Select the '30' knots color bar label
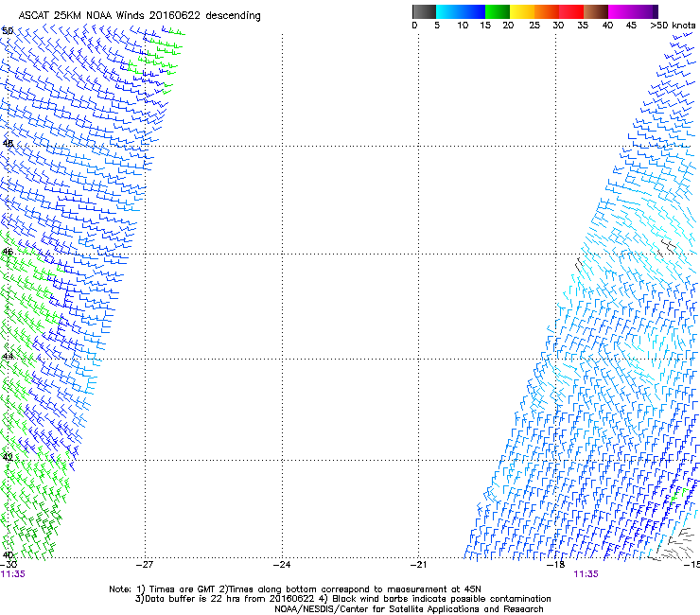This screenshot has height=615, width=700. 558,26
